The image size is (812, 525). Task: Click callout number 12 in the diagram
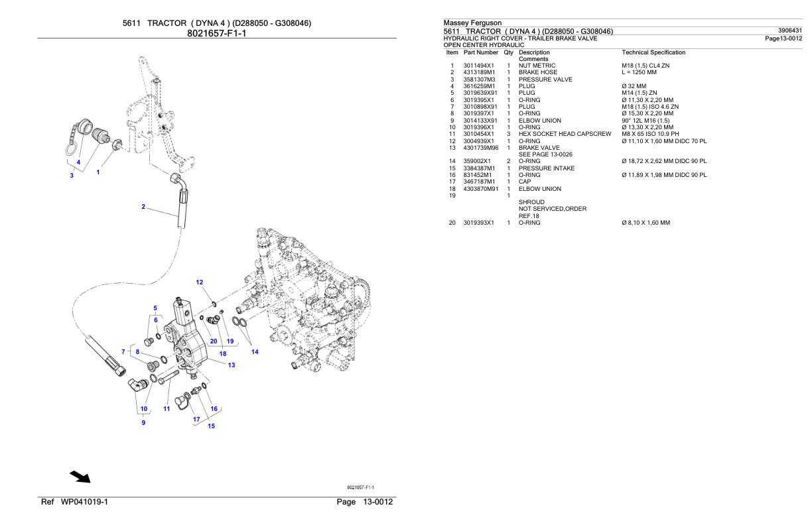coord(200,282)
